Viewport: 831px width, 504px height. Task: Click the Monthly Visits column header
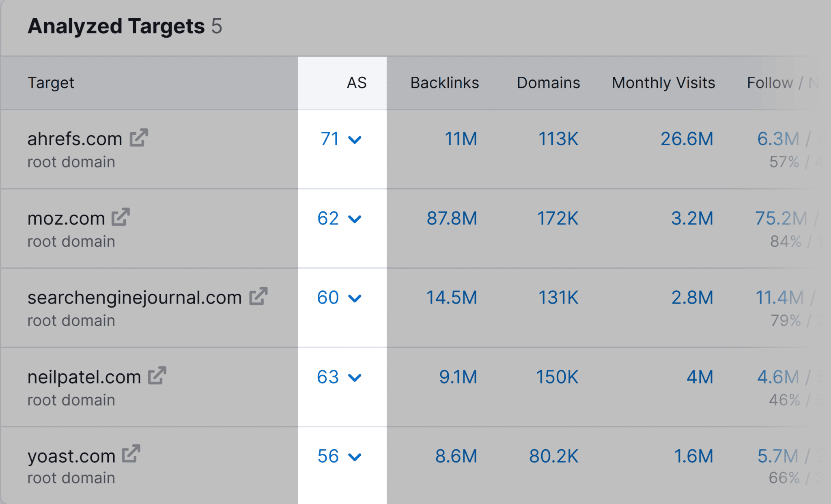click(x=663, y=82)
